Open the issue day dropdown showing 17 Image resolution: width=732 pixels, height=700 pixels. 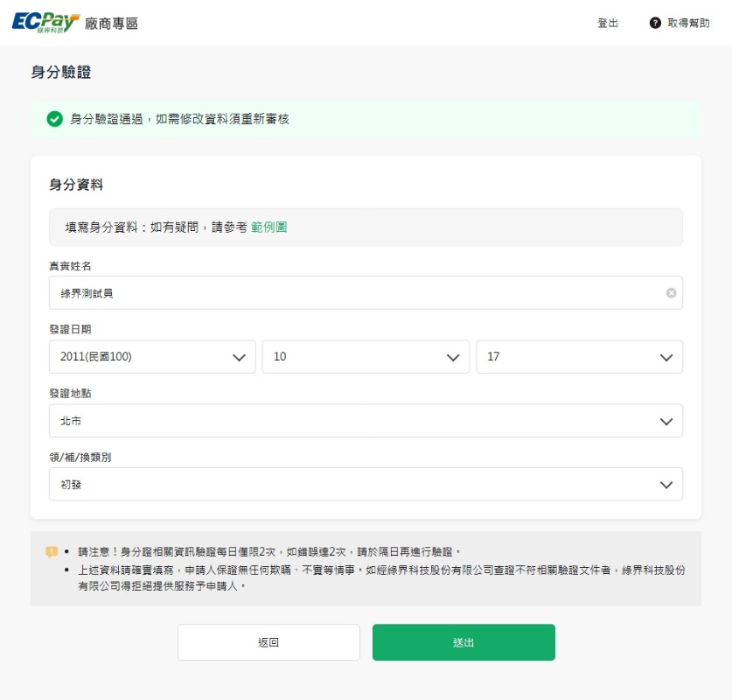[568, 357]
